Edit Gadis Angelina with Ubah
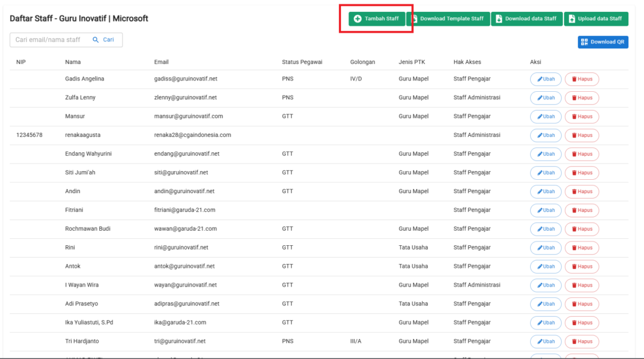This screenshot has height=359, width=644. pos(546,79)
